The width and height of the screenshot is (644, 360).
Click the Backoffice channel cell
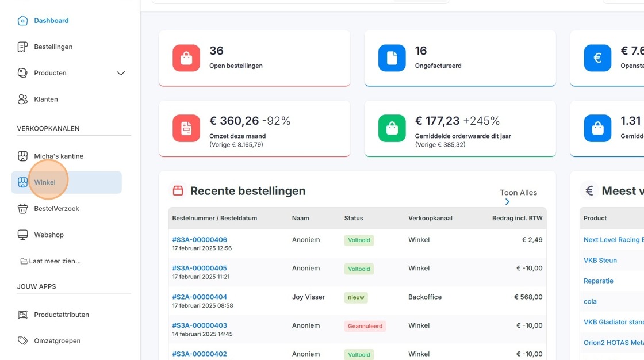click(x=425, y=297)
